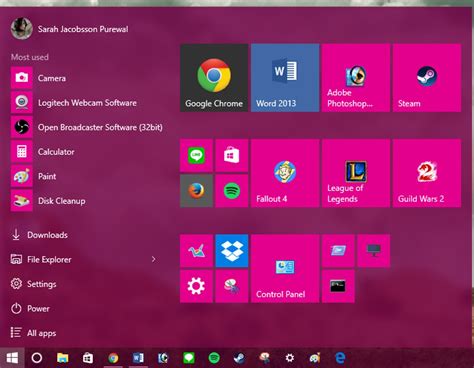Launch the Fallout 4 tile
Image resolution: width=474 pixels, height=368 pixels.
(285, 173)
